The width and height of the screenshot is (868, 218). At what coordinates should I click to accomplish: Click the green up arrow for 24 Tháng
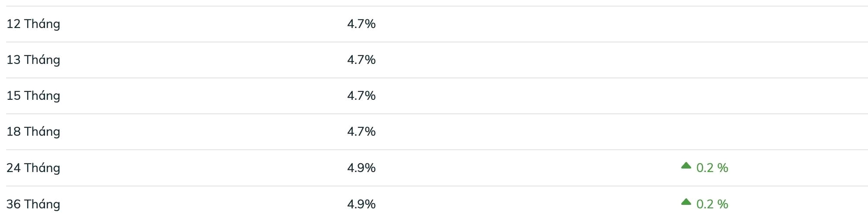(x=686, y=165)
